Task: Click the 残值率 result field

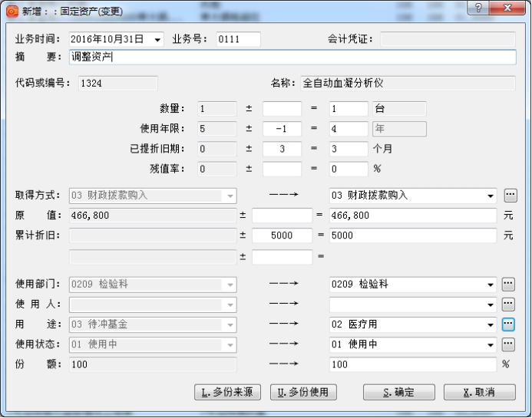Action: click(x=349, y=169)
